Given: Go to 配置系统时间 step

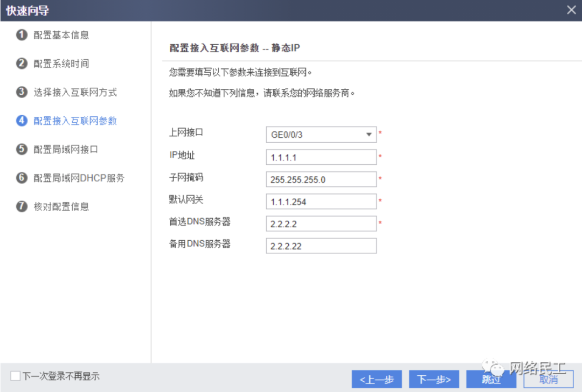Looking at the screenshot, I should [x=61, y=64].
